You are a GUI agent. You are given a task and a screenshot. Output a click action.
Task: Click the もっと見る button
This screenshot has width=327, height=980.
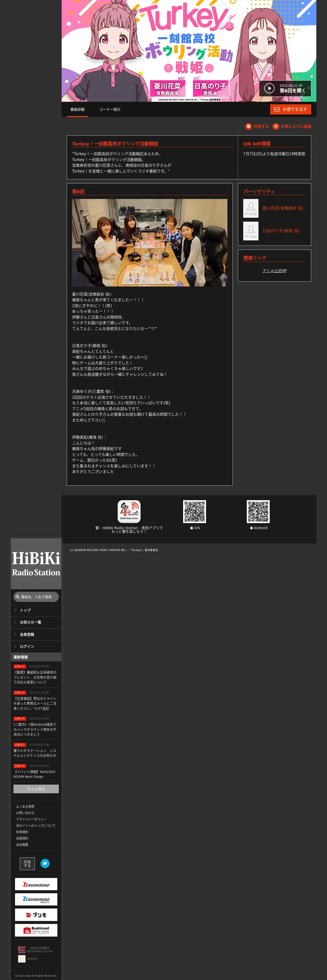[36, 789]
